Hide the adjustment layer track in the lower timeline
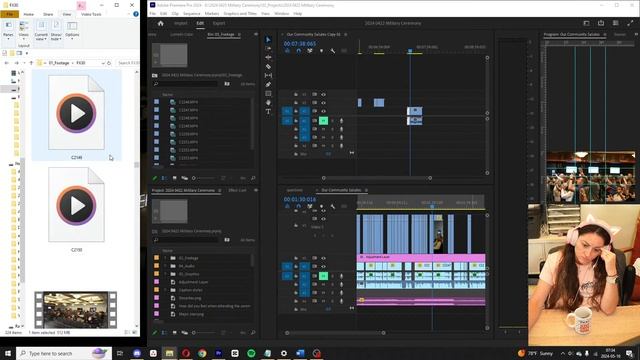The height and width of the screenshot is (360, 640). point(323,258)
